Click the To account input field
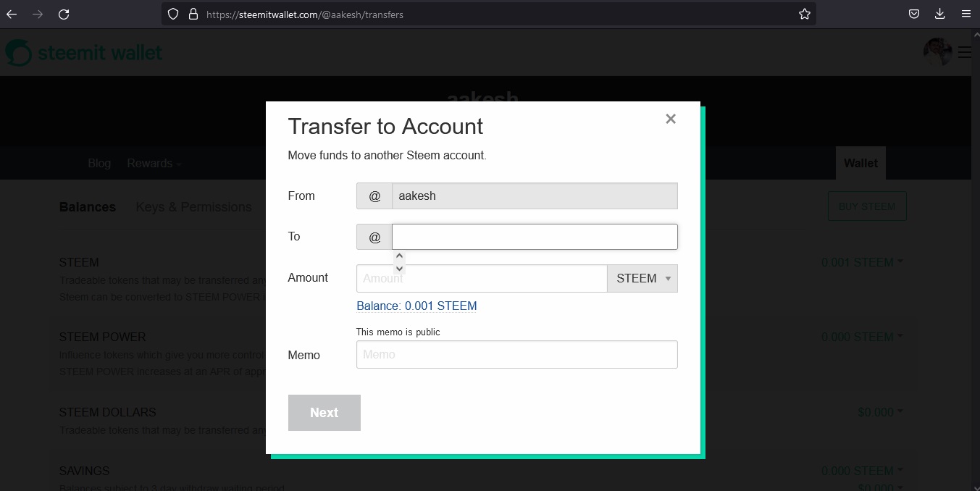The width and height of the screenshot is (980, 491). (x=535, y=237)
